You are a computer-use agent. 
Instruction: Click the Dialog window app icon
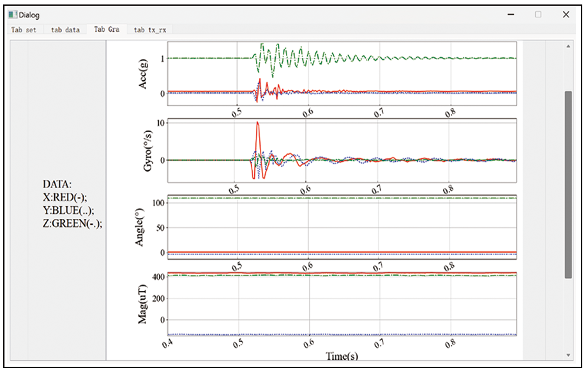[x=13, y=15]
